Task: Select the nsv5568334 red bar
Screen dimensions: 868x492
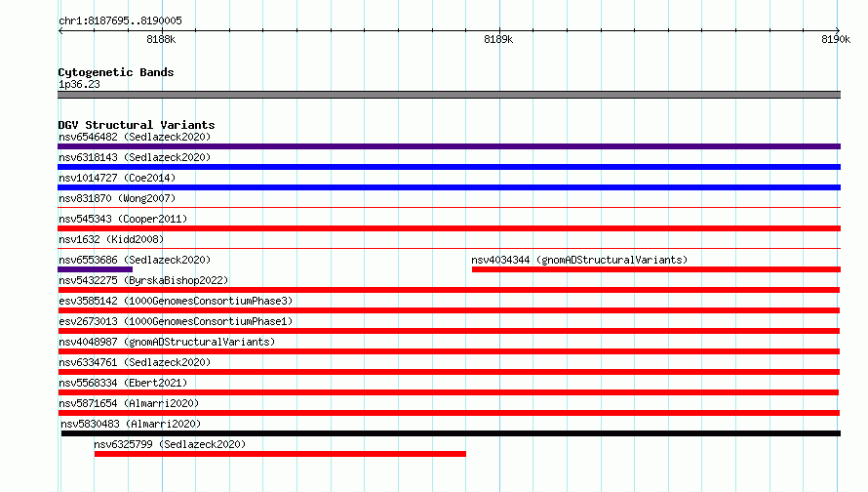Action: pyautogui.click(x=449, y=392)
